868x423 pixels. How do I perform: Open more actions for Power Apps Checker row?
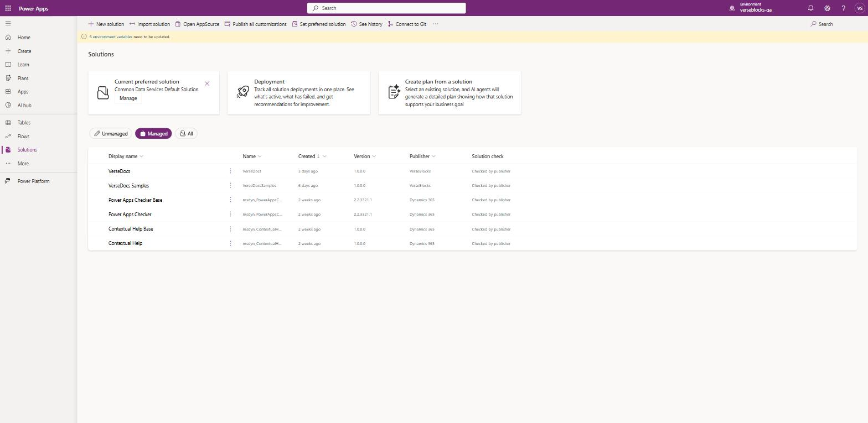point(230,215)
